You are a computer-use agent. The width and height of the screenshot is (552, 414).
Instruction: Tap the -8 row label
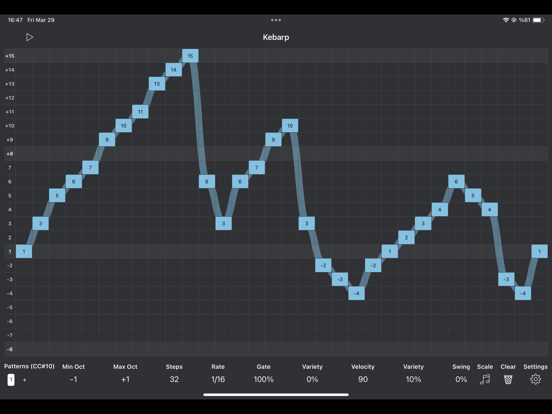[10, 349]
